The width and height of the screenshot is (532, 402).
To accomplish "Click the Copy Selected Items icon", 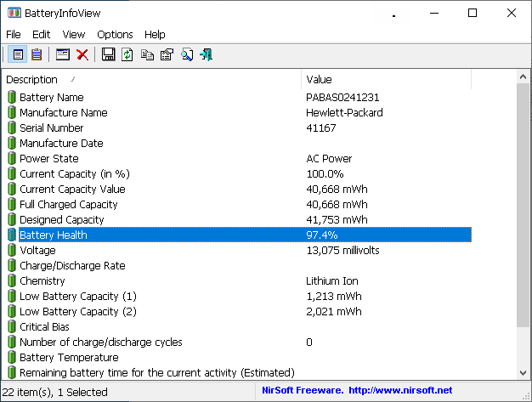I will (147, 55).
